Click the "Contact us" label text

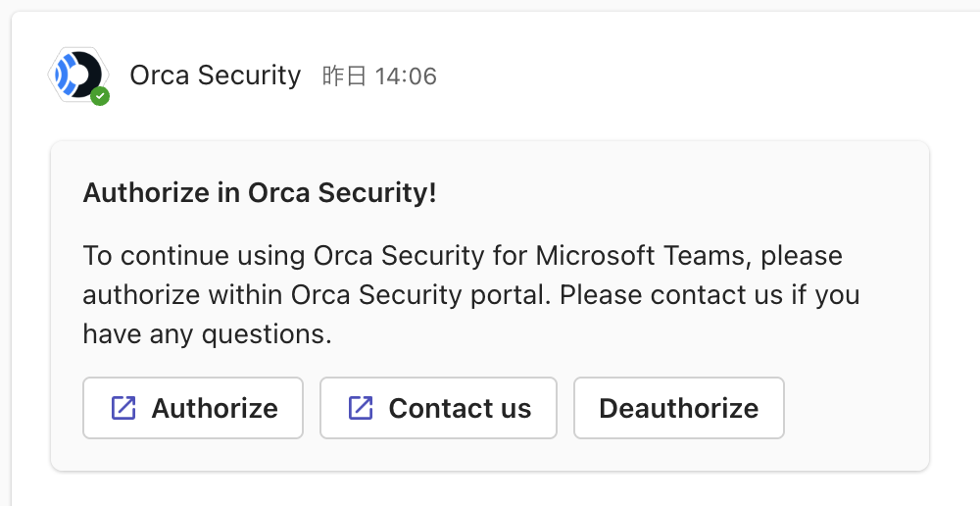[x=460, y=408]
